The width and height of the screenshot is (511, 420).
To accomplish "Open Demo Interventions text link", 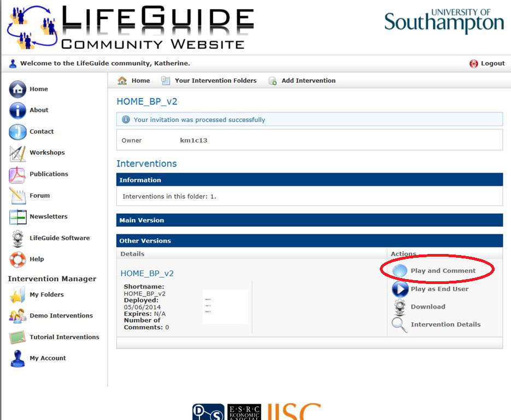I will (x=61, y=316).
